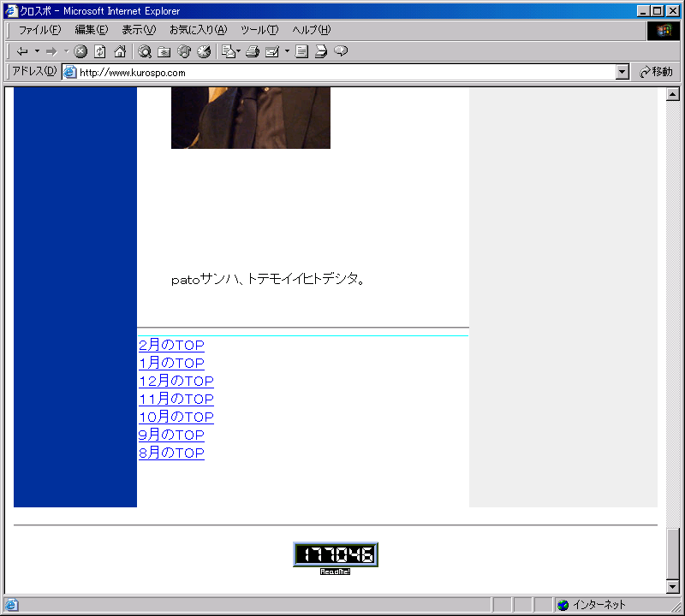
Task: Click the 移動 Go button
Action: 656,72
